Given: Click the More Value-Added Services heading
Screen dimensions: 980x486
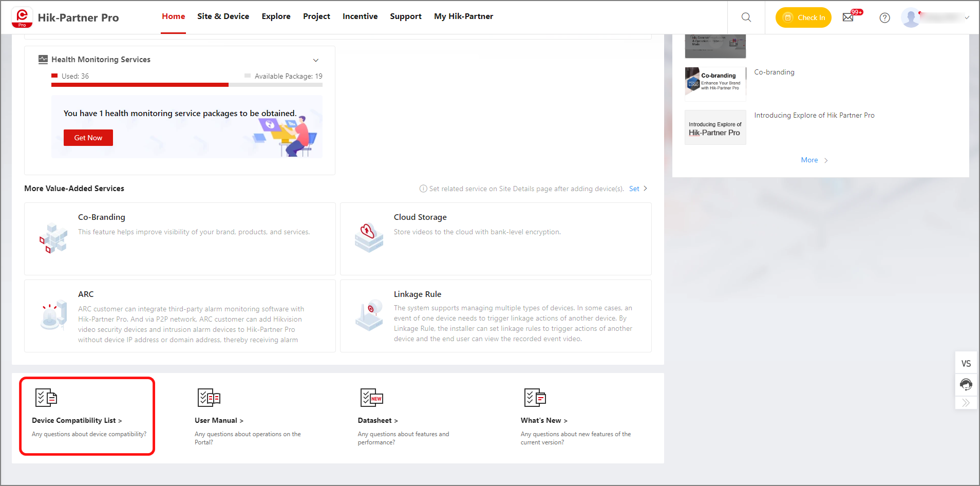Looking at the screenshot, I should click(x=74, y=189).
